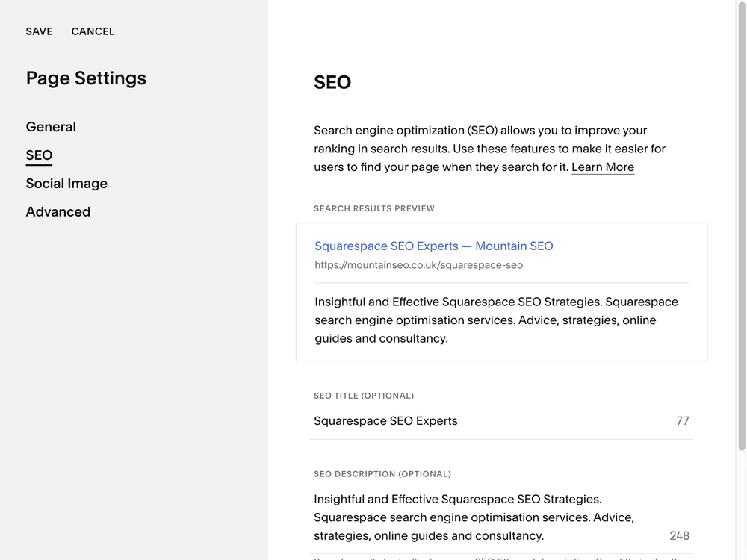Click the SEO Title (Optional) label
The width and height of the screenshot is (747, 560).
[364, 396]
